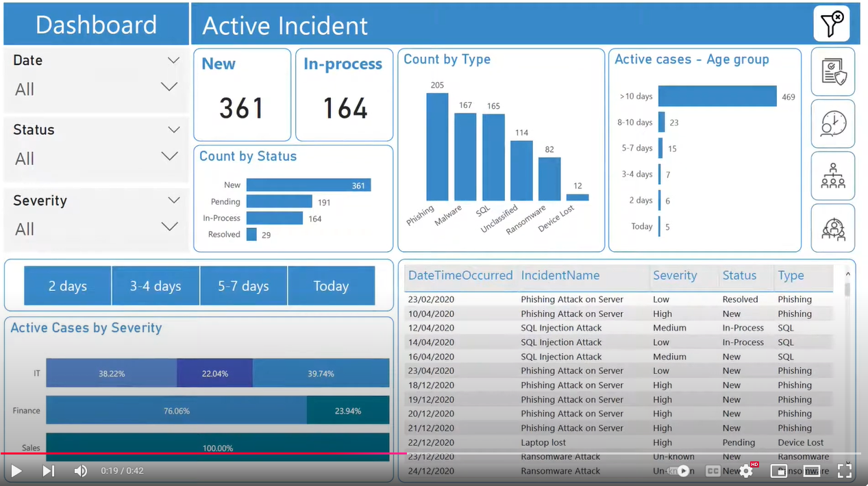Expand the Status filter dropdown showing All
Viewport: 868px width, 486px height.
coord(169,157)
